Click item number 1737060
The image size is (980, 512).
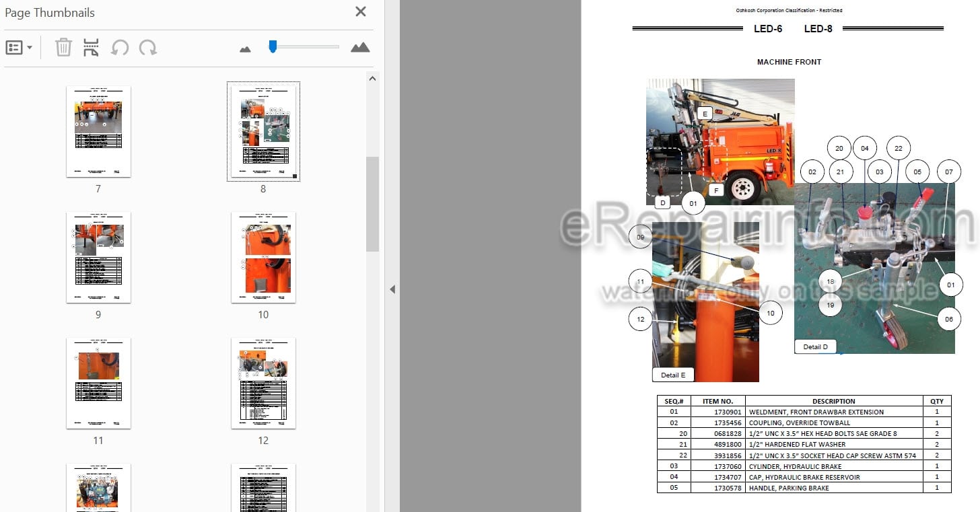[728, 466]
